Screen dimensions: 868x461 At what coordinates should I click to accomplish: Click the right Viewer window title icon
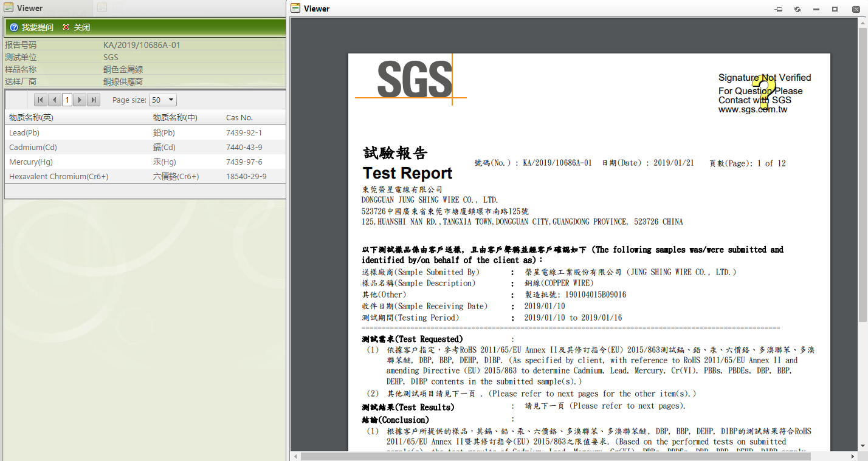click(295, 8)
